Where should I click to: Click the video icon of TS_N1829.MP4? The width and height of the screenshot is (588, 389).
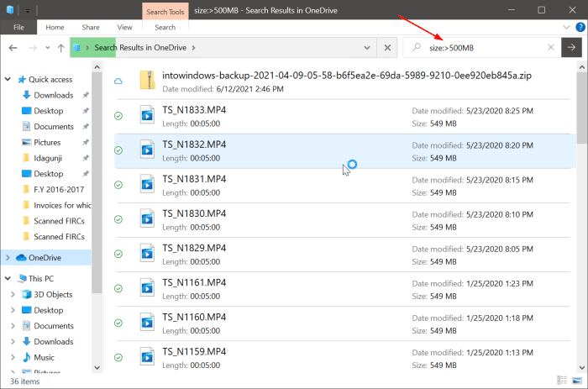coord(147,253)
